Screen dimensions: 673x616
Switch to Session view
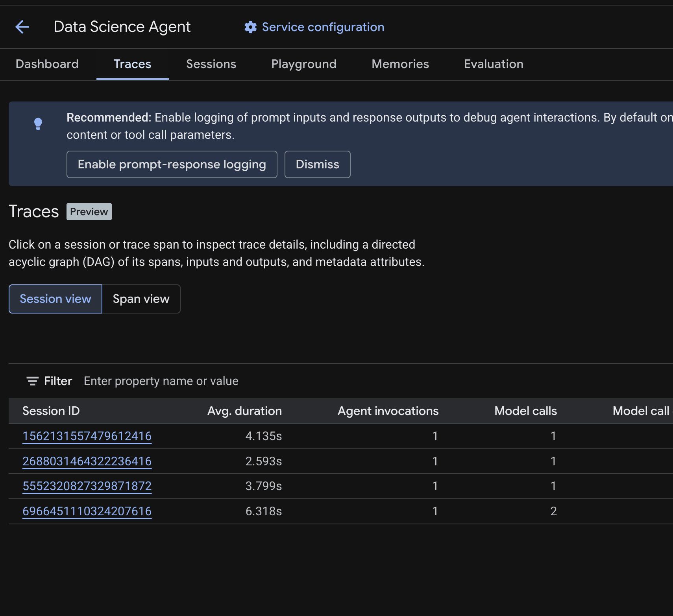click(55, 299)
